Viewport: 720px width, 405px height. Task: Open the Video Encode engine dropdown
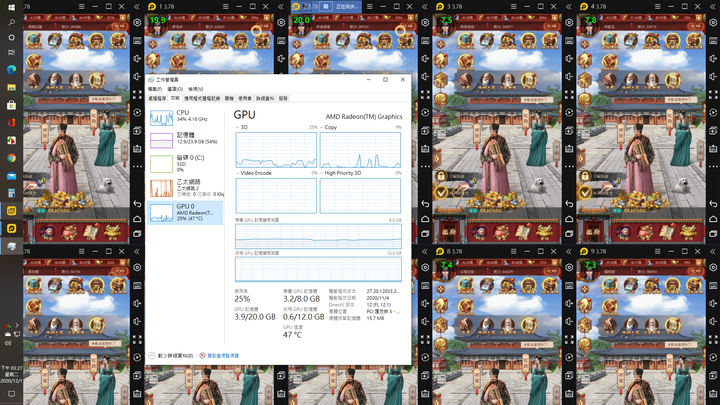tap(253, 173)
